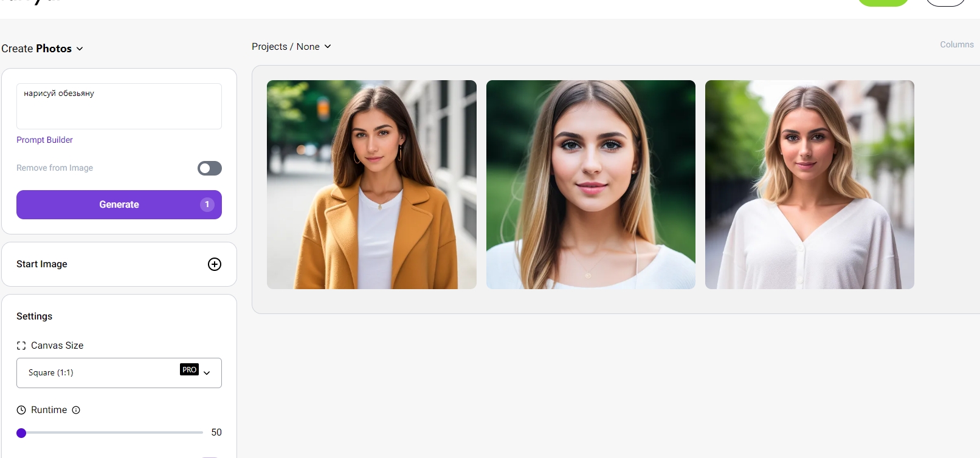Open the photo of woman in orange coat
980x458 pixels.
371,185
